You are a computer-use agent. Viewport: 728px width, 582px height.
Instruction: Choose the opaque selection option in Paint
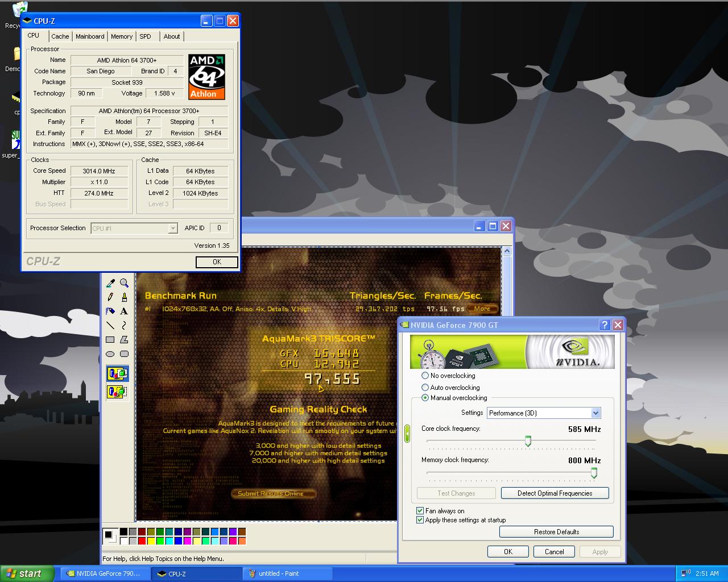(x=117, y=373)
